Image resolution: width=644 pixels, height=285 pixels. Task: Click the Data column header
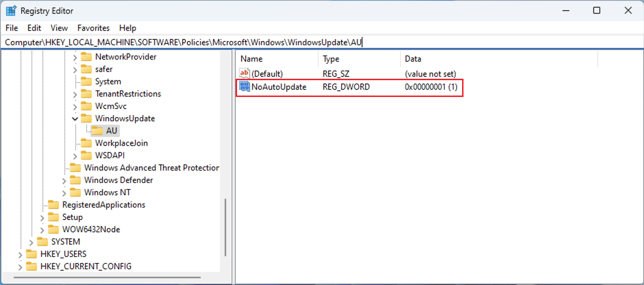click(413, 59)
